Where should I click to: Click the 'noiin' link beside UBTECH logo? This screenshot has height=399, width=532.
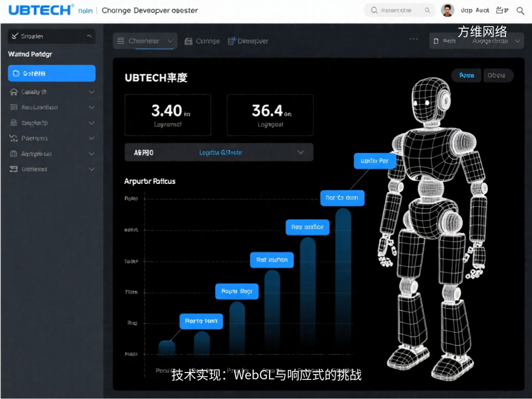point(85,11)
